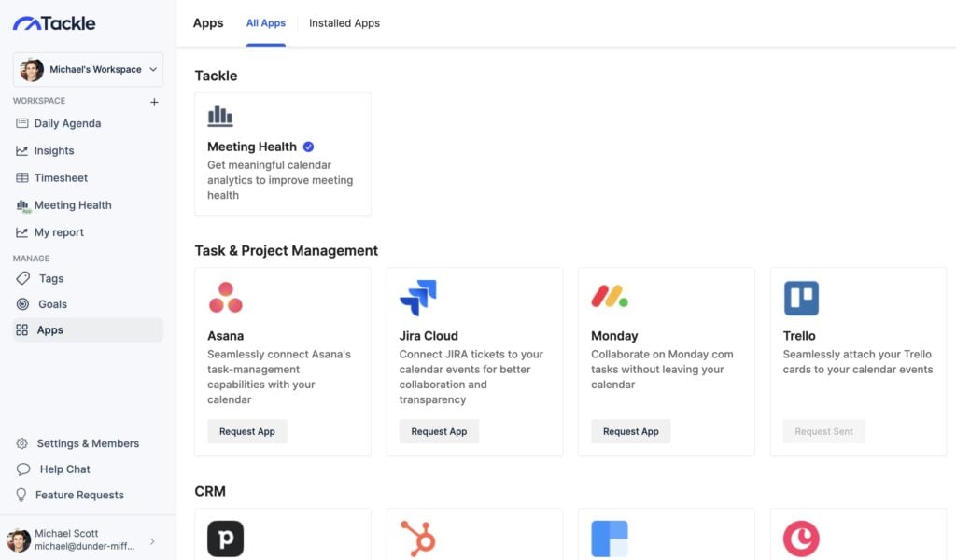956x560 pixels.
Task: Click the My report chart icon
Action: click(22, 232)
